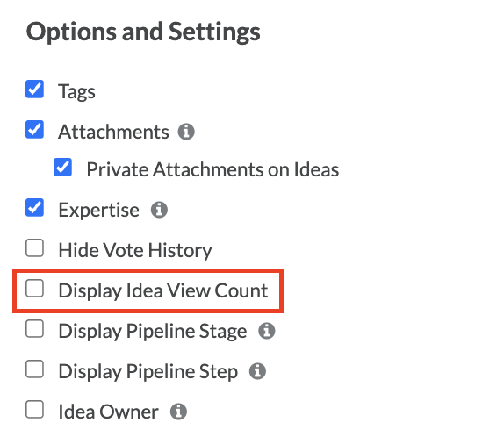The width and height of the screenshot is (504, 430).
Task: Click the info icon beside Expertise
Action: tap(159, 210)
